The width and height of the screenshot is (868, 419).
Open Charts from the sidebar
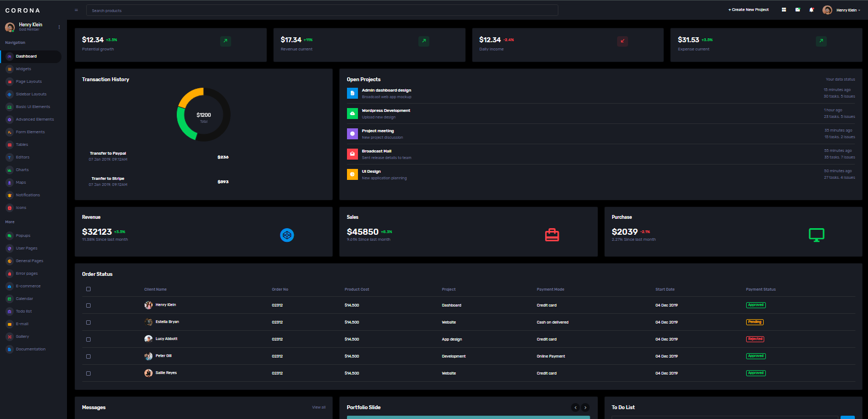[31, 170]
